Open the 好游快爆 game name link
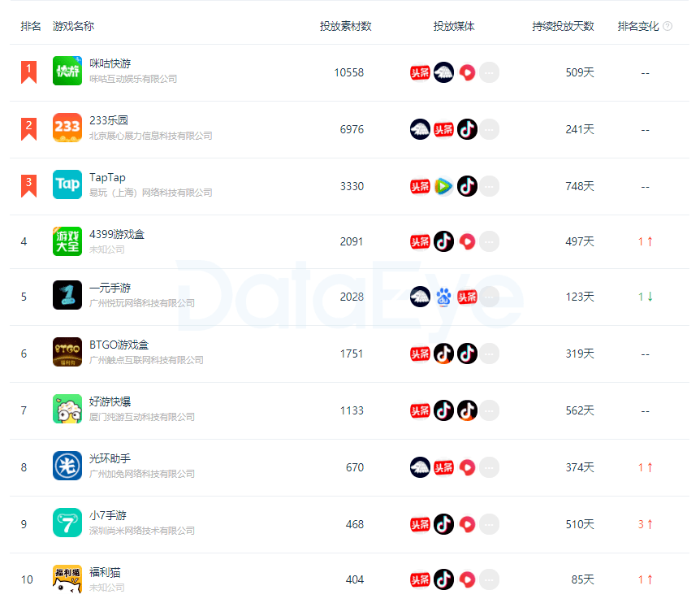 tap(110, 401)
